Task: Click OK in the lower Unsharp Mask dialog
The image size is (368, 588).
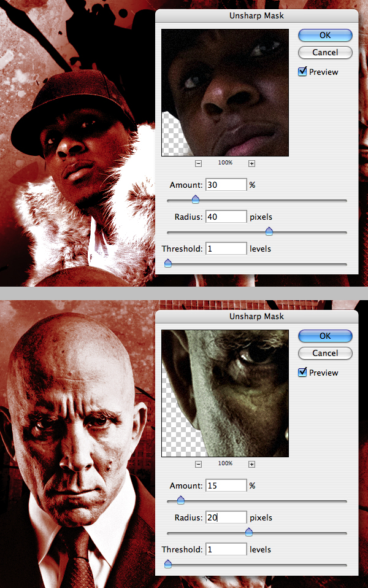Action: tap(325, 336)
